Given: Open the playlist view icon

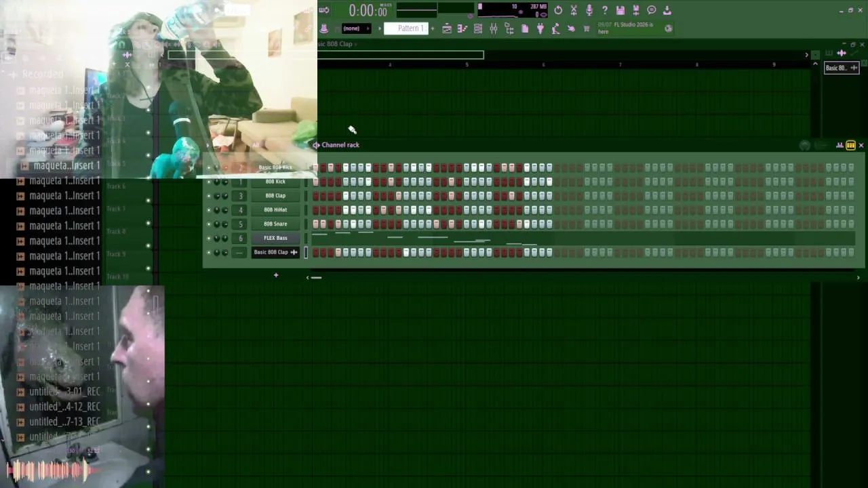Looking at the screenshot, I should coord(447,28).
